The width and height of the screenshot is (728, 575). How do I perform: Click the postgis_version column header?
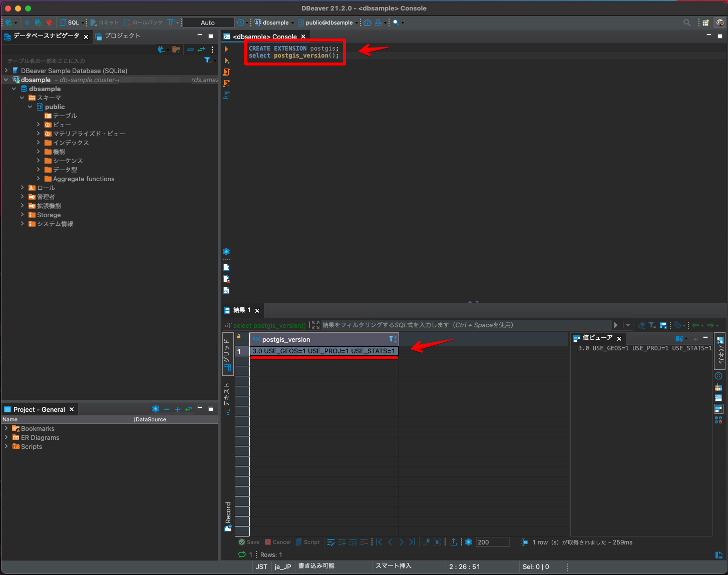coord(324,339)
